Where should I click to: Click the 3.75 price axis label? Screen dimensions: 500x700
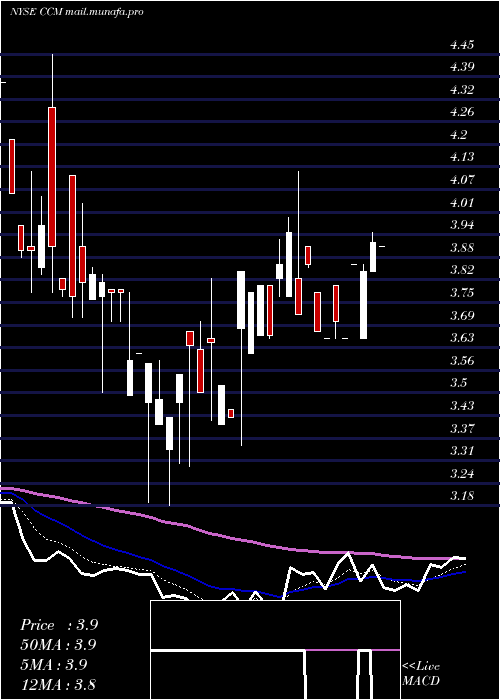[462, 292]
